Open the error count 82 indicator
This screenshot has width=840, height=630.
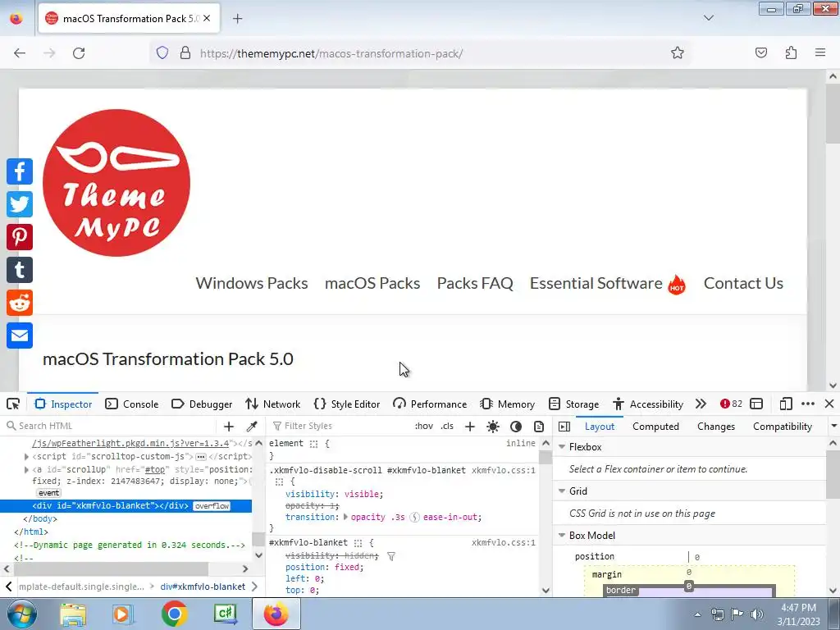coord(731,404)
